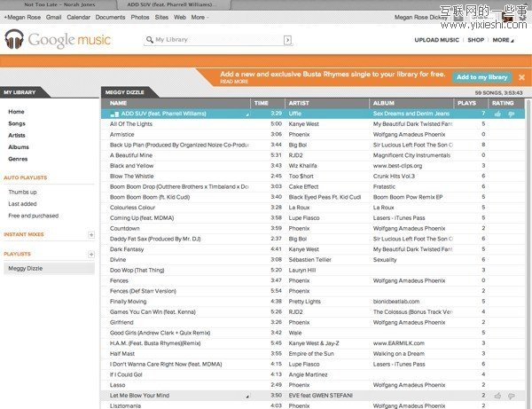Click the search magnifier icon

(149, 40)
